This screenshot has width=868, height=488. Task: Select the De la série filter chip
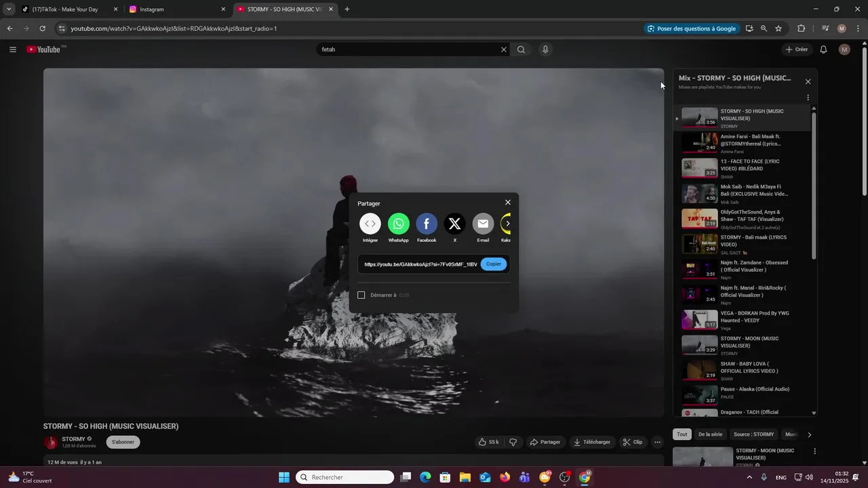[710, 434]
